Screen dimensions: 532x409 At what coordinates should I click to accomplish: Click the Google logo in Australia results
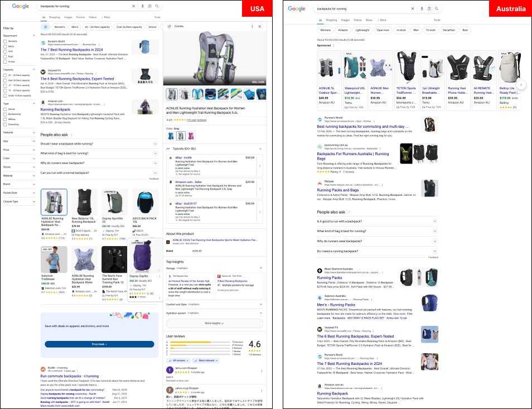pyautogui.click(x=297, y=8)
